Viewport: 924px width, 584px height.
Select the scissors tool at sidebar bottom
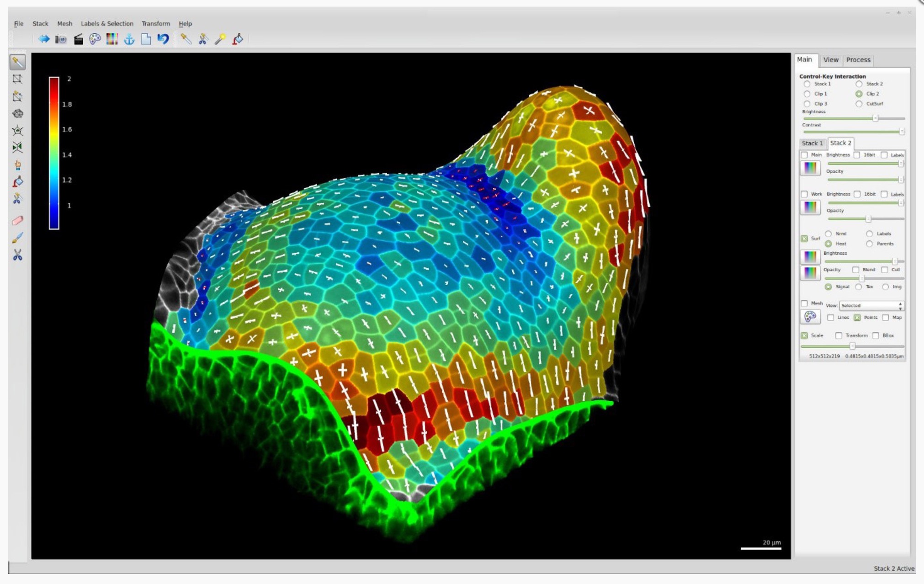pyautogui.click(x=18, y=255)
